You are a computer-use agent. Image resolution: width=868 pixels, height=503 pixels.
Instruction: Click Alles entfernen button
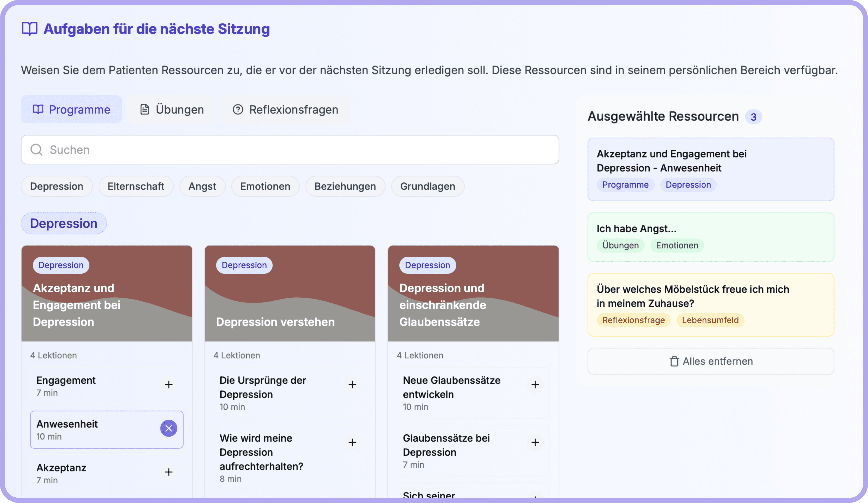(x=711, y=361)
